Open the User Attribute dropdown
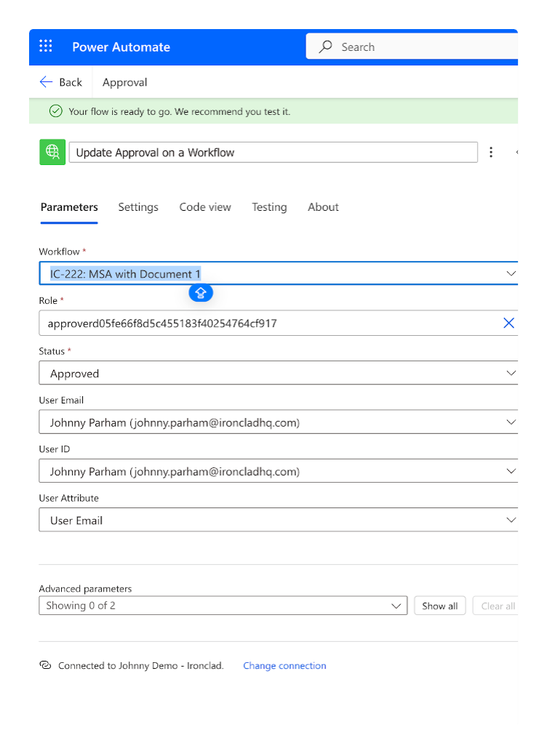This screenshot has width=547, height=756. point(511,520)
